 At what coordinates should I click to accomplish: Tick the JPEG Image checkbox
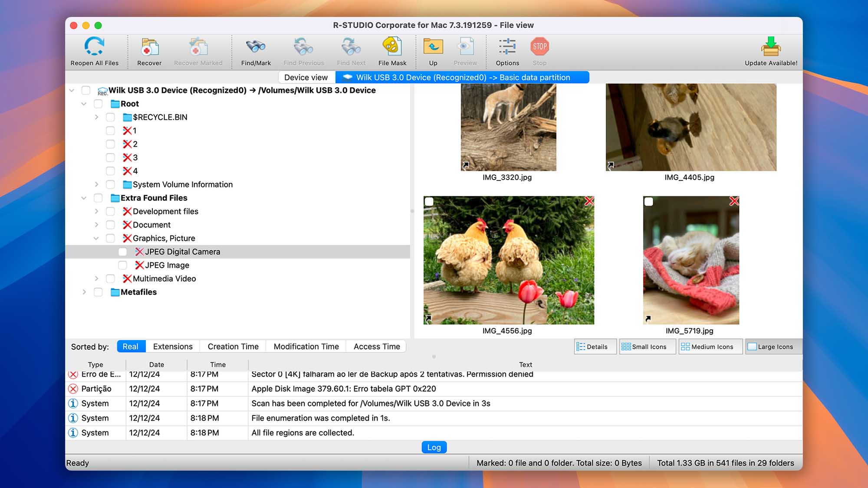coord(123,265)
